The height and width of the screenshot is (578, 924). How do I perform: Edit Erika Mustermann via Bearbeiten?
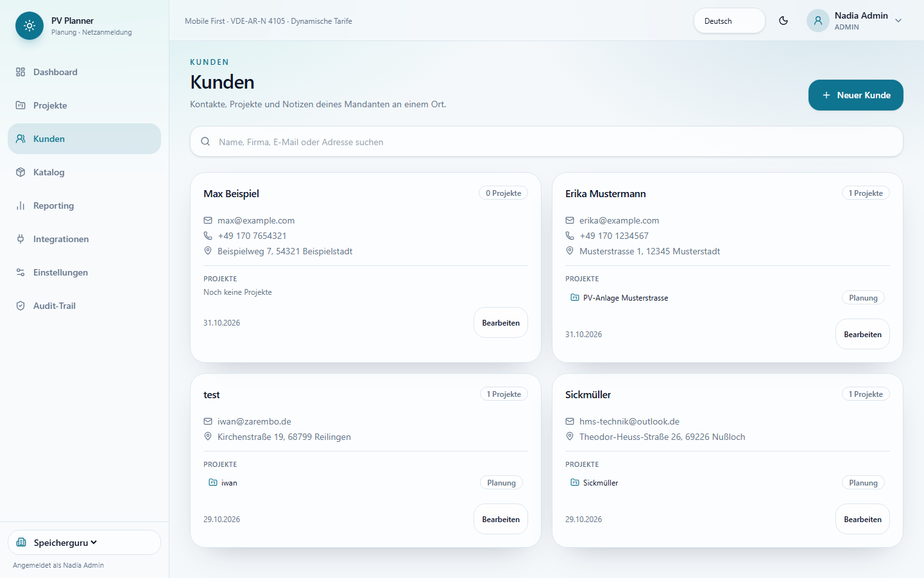coord(862,334)
